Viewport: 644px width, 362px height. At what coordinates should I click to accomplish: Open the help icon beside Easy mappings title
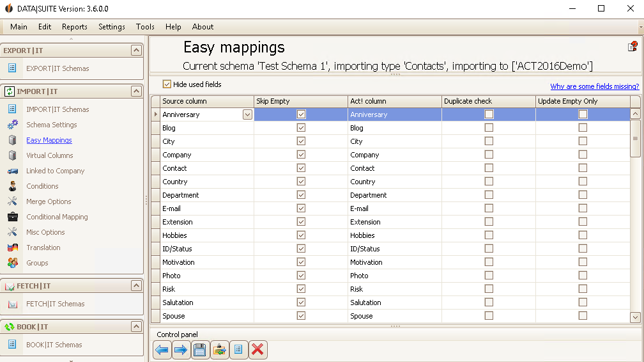(632, 47)
